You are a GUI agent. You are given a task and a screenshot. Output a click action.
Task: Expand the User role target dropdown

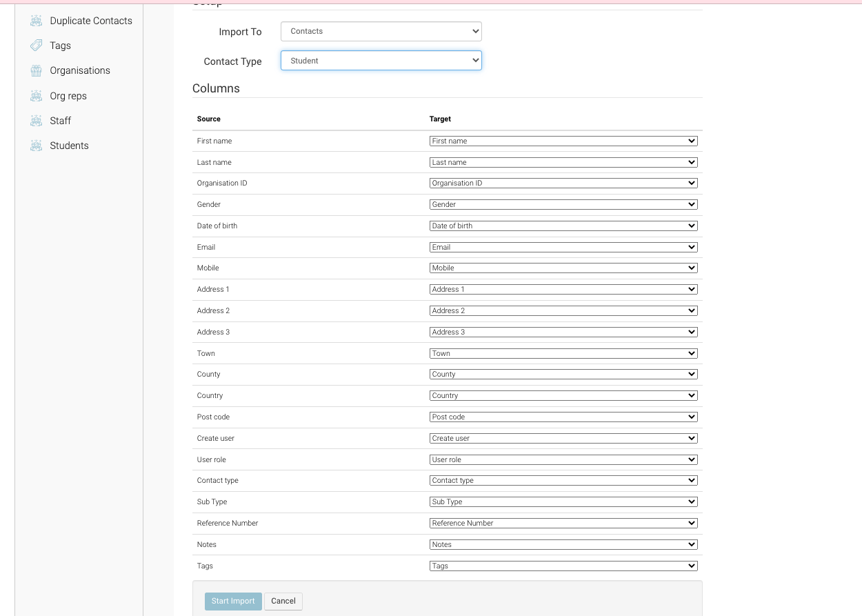click(x=563, y=459)
